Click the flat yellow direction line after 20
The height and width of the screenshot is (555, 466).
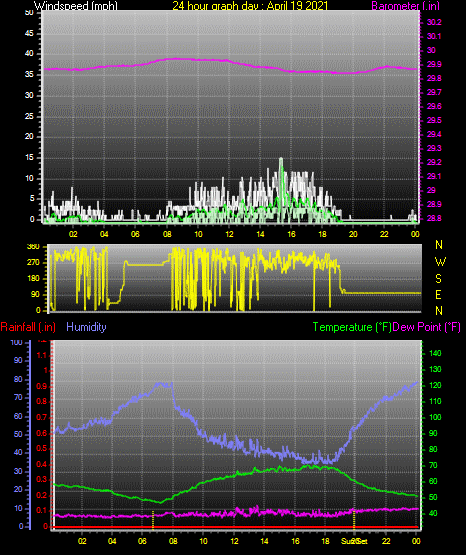pos(383,293)
